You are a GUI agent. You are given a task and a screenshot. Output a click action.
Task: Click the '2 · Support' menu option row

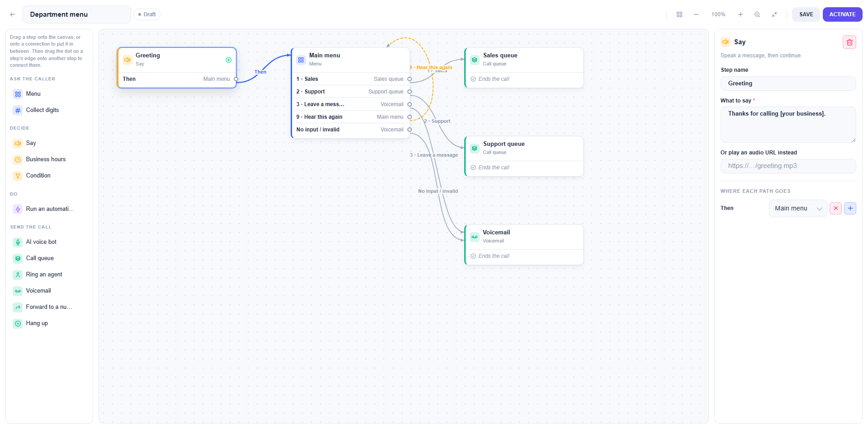point(351,92)
